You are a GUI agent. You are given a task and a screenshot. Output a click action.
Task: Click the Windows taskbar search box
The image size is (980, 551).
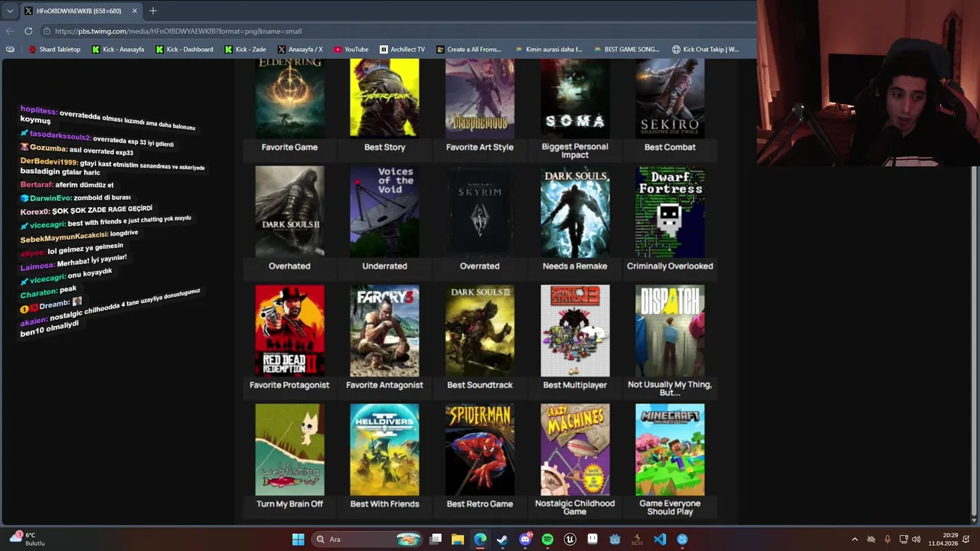tap(367, 540)
